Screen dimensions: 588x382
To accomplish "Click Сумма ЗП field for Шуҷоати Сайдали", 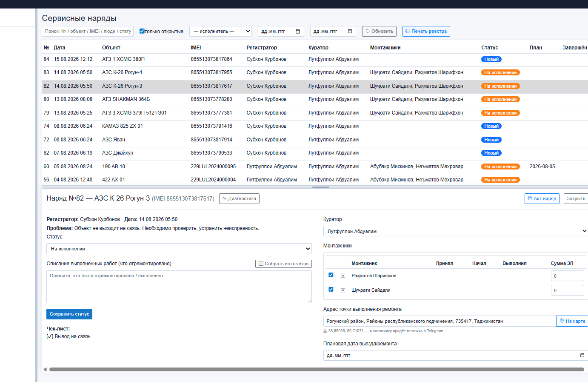I will (567, 290).
